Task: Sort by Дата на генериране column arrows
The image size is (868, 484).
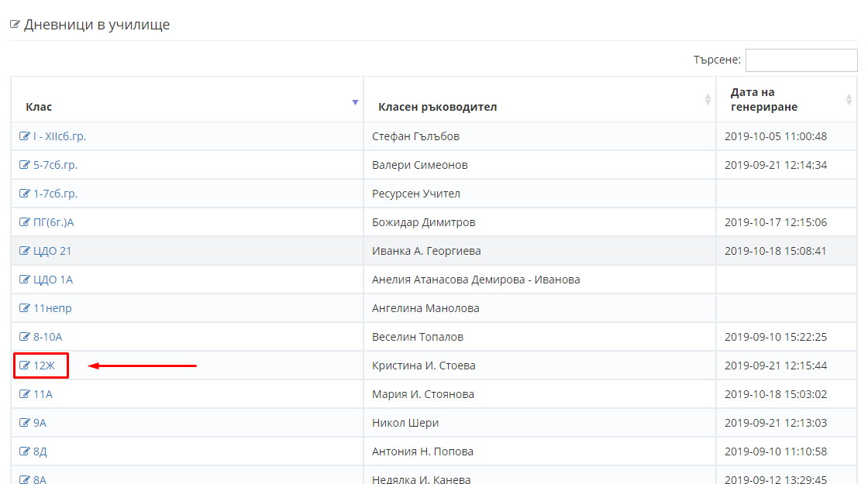Action: (x=849, y=100)
